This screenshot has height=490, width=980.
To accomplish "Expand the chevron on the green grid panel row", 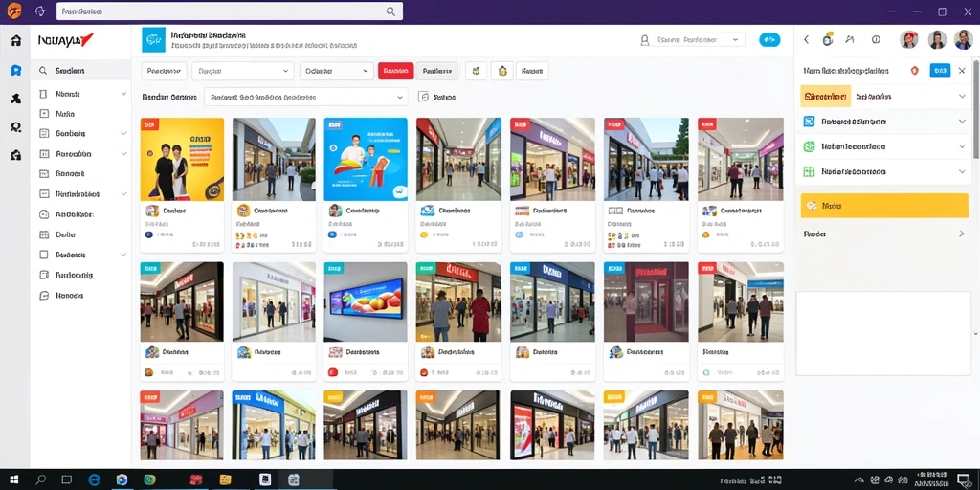I will [x=962, y=171].
